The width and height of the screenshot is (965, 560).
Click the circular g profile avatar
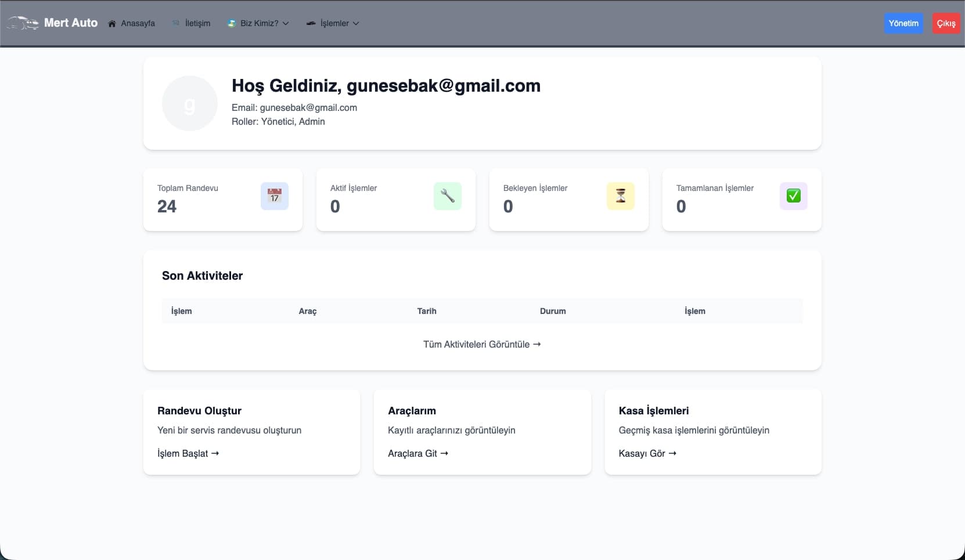(x=190, y=103)
